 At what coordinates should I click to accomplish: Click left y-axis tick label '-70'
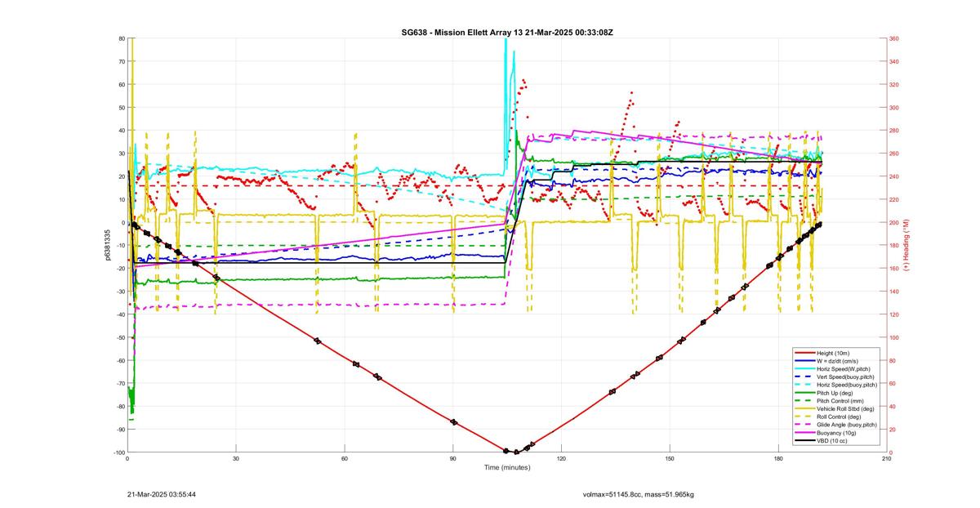[120, 384]
